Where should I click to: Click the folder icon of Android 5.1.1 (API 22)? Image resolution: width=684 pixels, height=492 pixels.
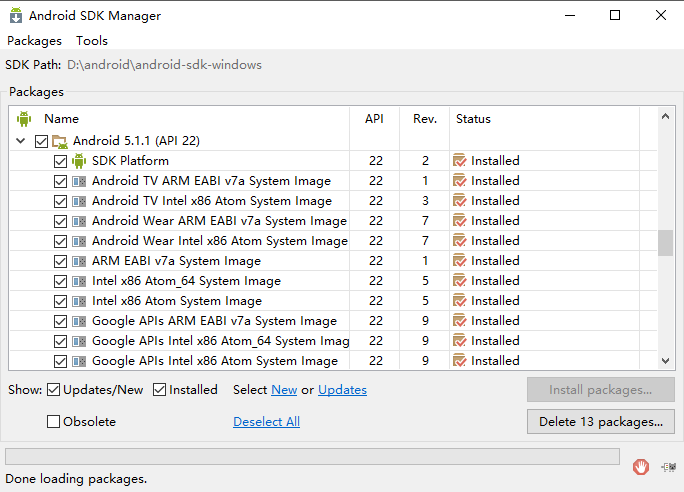pos(60,141)
